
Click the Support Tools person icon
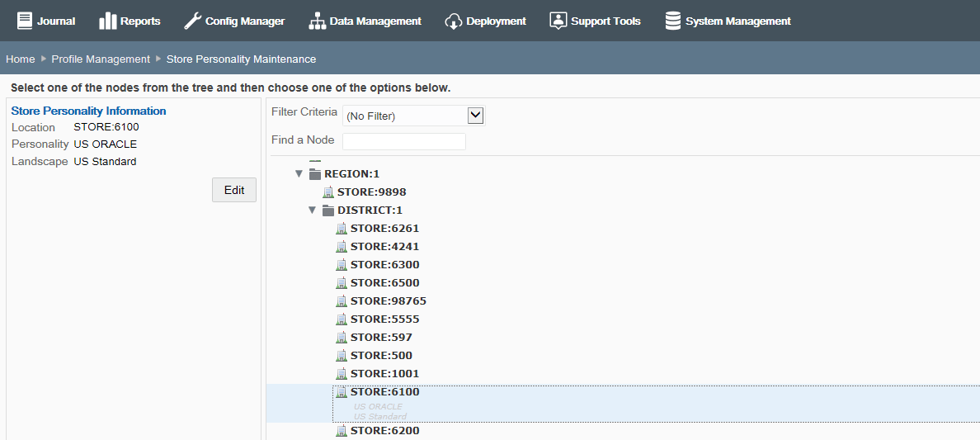click(558, 21)
